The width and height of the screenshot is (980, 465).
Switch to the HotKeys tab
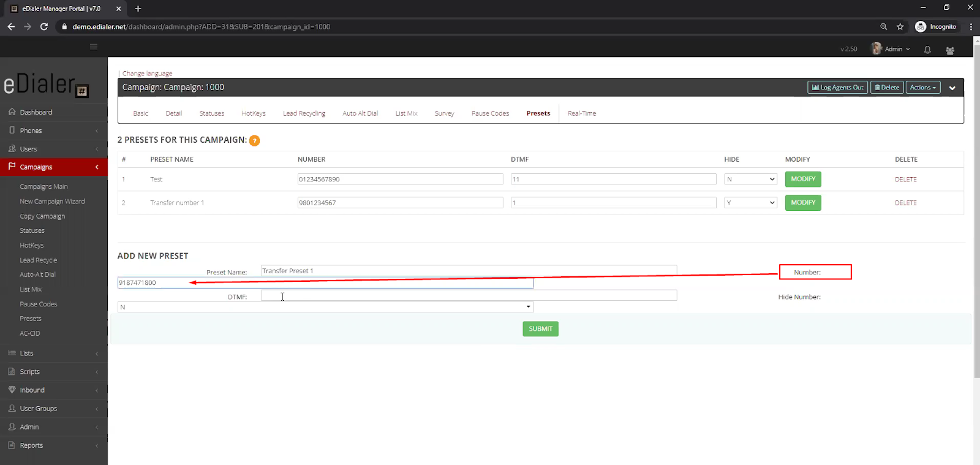(x=254, y=113)
